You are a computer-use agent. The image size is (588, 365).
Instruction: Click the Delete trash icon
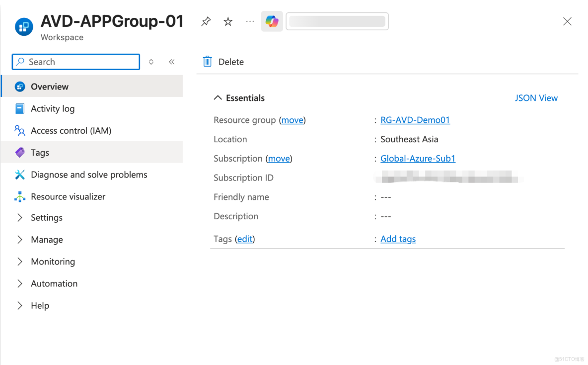[207, 61]
